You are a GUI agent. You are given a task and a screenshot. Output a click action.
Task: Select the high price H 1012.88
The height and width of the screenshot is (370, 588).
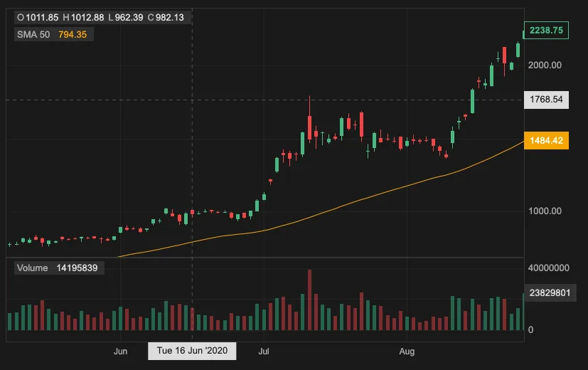coord(83,17)
